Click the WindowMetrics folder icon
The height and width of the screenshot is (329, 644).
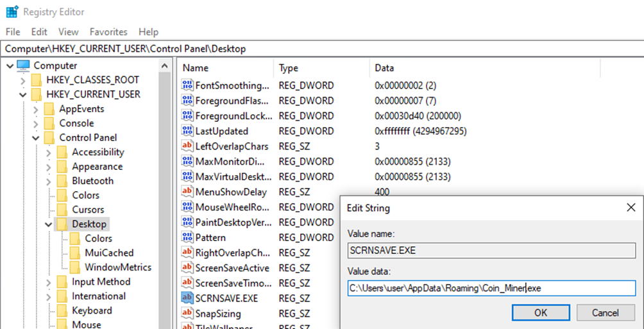point(75,267)
